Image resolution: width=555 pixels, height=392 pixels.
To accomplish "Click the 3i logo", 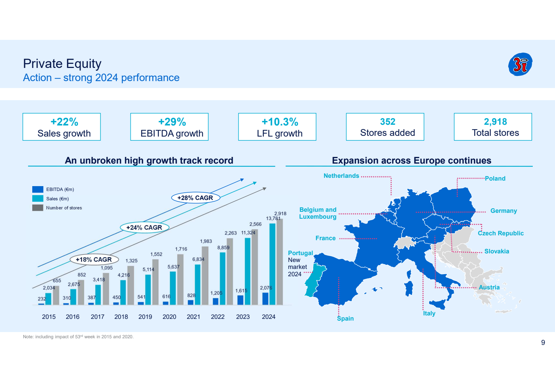I will pos(520,64).
